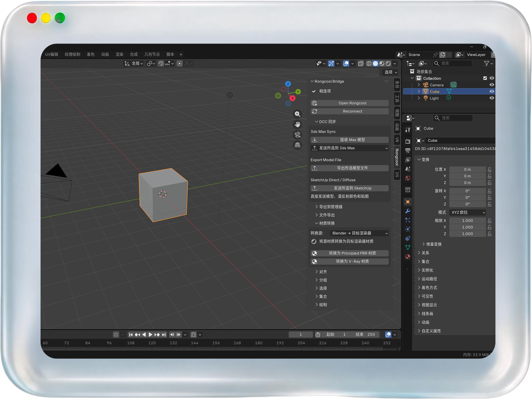532x399 pixels.
Task: Open the Tool settings tab in Properties
Action: (408, 129)
